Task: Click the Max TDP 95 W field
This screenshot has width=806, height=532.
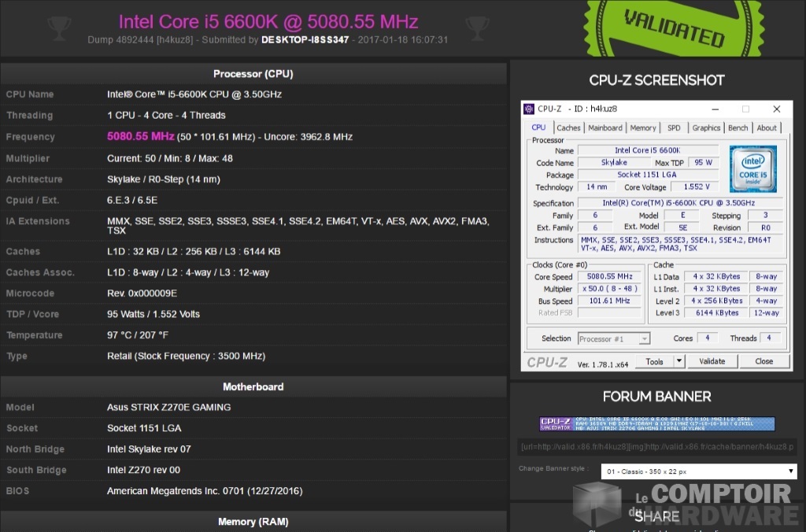Action: click(x=703, y=162)
